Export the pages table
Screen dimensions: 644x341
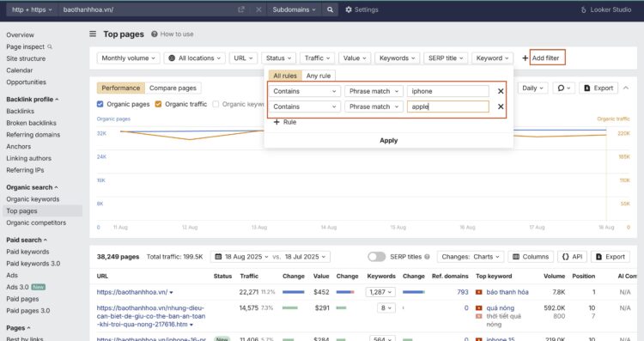tap(611, 257)
